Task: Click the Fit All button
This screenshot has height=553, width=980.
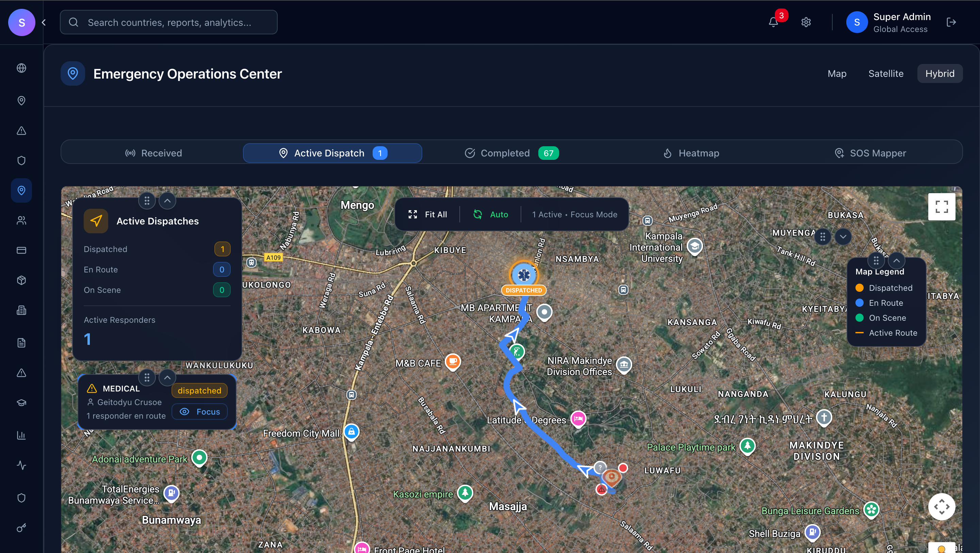Action: 428,215
